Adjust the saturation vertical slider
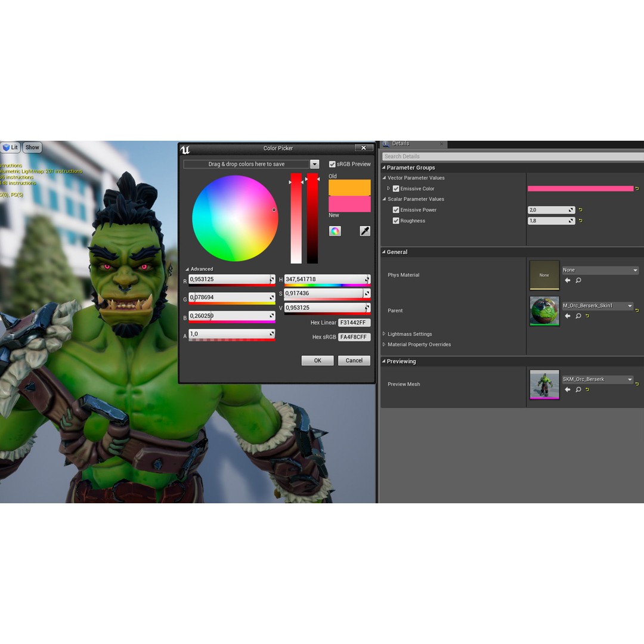This screenshot has width=644, height=644. coord(296,218)
